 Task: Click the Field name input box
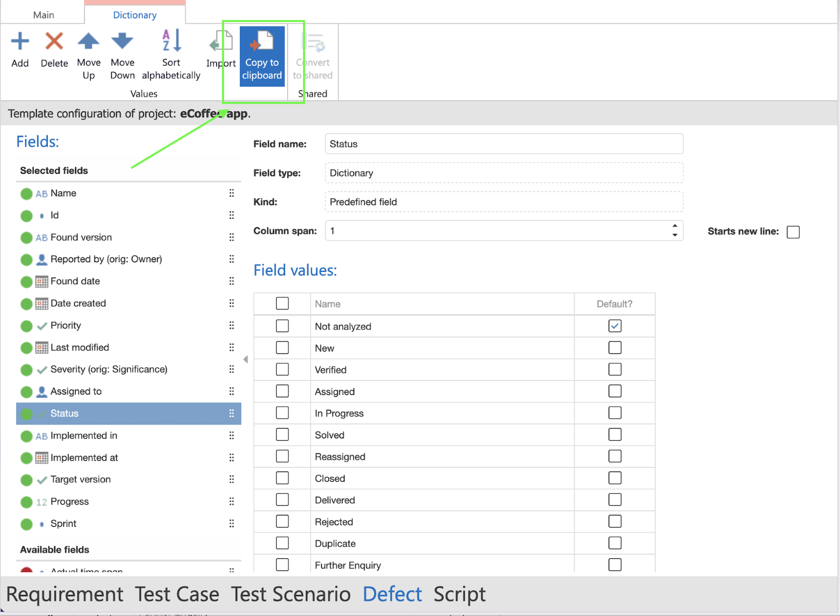tap(503, 144)
